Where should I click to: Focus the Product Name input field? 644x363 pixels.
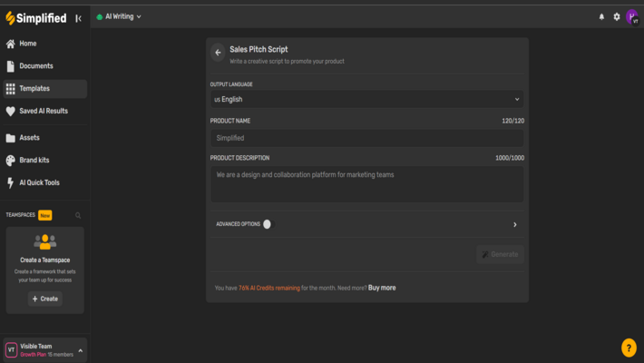(x=366, y=138)
